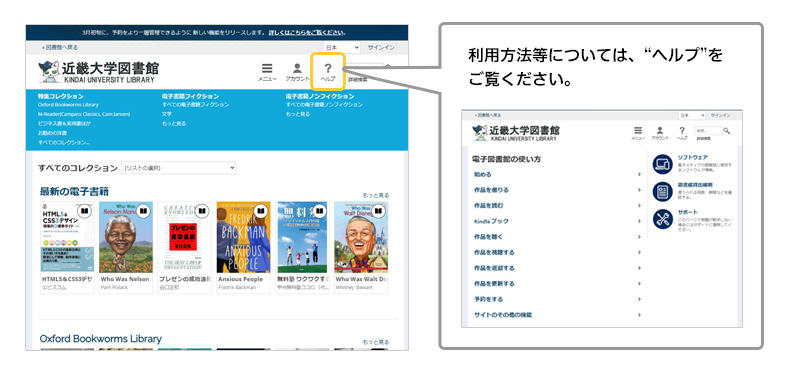Screen dimensions: 800x373
Task: Click the ヘルプ question mark on main page
Action: (x=328, y=68)
